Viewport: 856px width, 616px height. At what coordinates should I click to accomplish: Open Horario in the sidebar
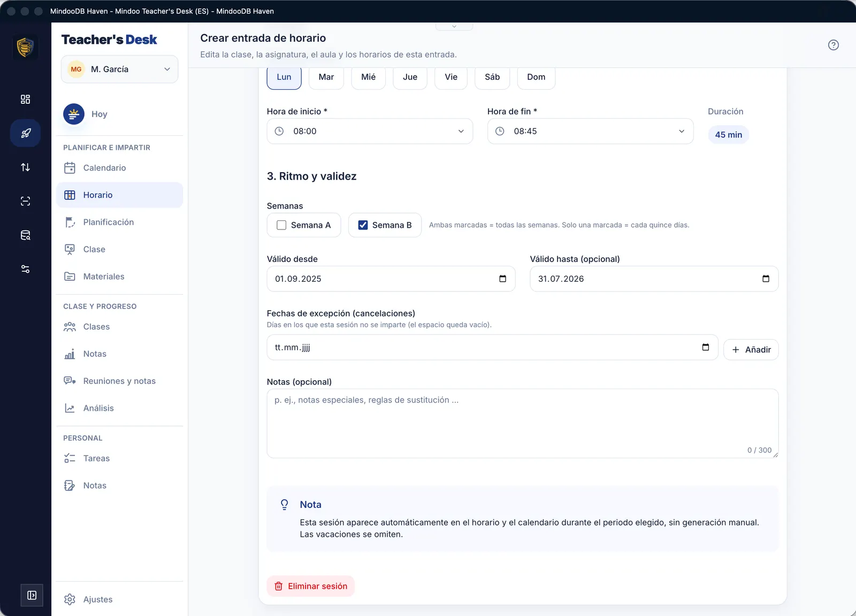[119, 195]
